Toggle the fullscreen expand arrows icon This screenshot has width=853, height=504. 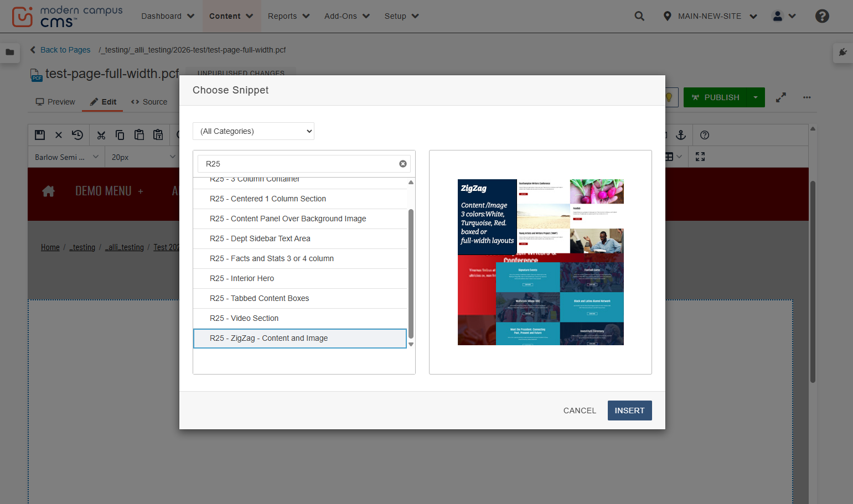tap(780, 97)
